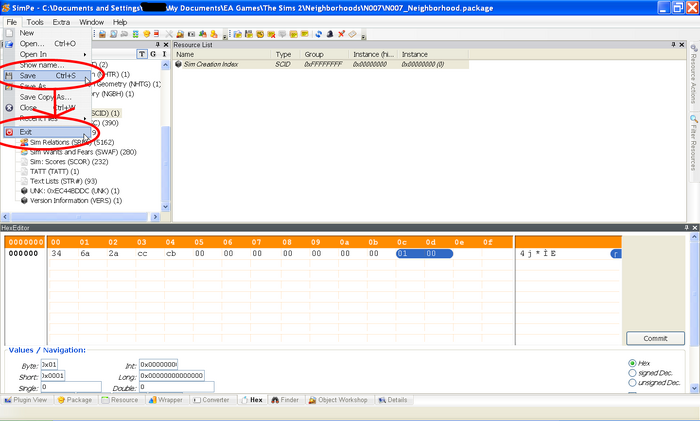The height and width of the screenshot is (421, 700).
Task: Open the Help menu
Action: (x=120, y=22)
